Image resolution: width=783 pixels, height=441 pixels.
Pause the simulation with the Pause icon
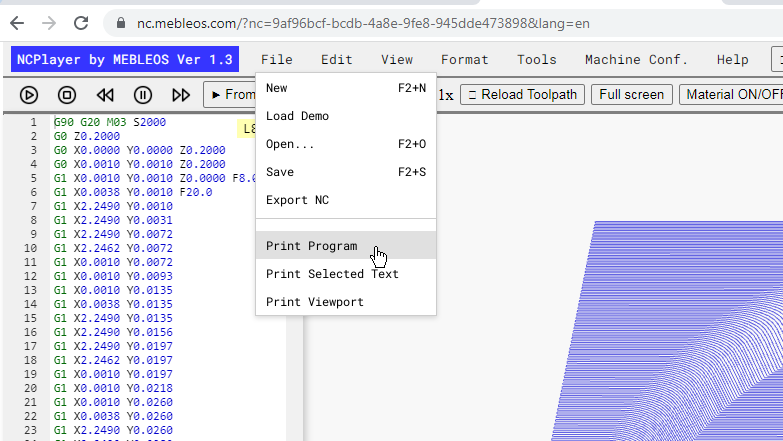coord(143,95)
